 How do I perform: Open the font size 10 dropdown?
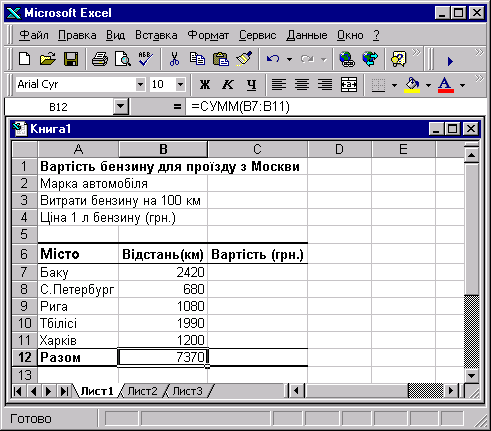click(180, 84)
